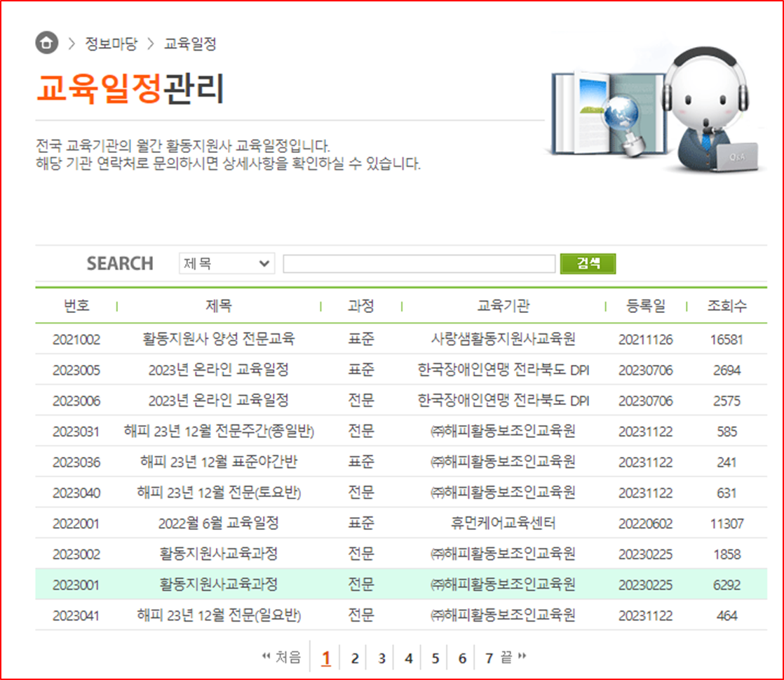Click registration date 20211126
Screen dimensions: 784x680
pos(645,339)
